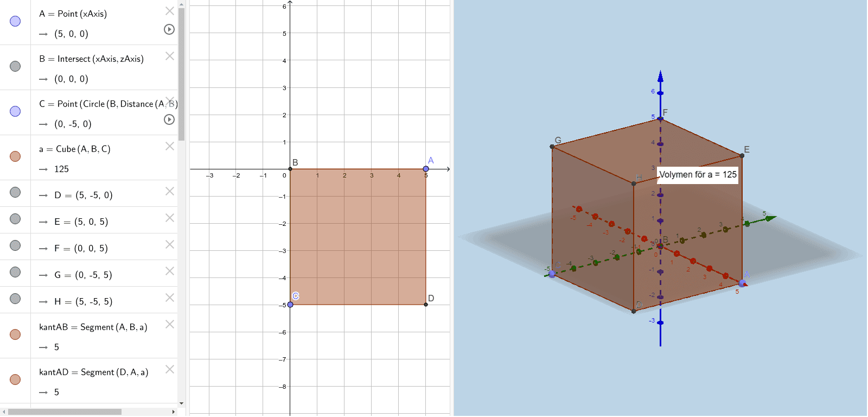The width and height of the screenshot is (868, 417).
Task: Click the text G = (0, -5, 5)
Action: pyautogui.click(x=83, y=275)
